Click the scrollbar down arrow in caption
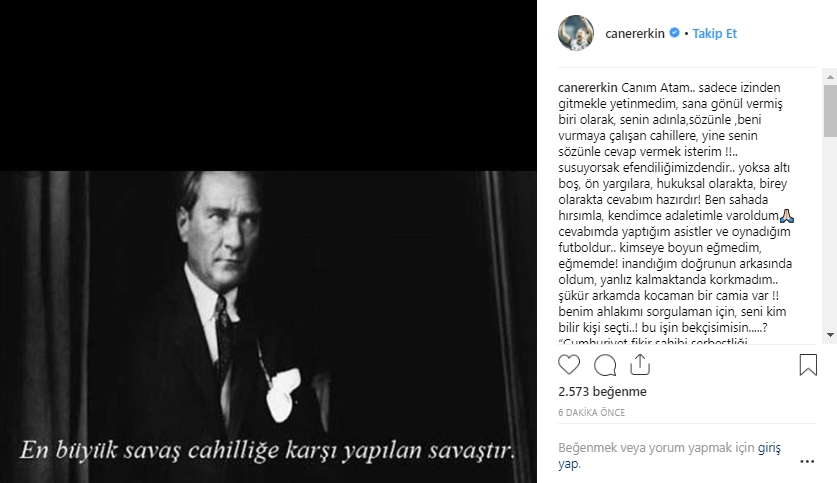Screen dimensions: 837x483 (x=830, y=335)
